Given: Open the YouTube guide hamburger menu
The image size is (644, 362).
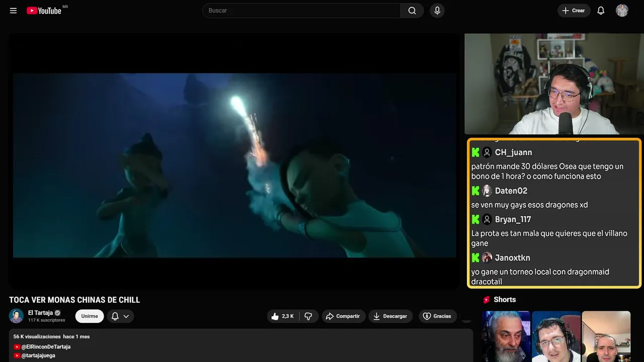Looking at the screenshot, I should 13,11.
